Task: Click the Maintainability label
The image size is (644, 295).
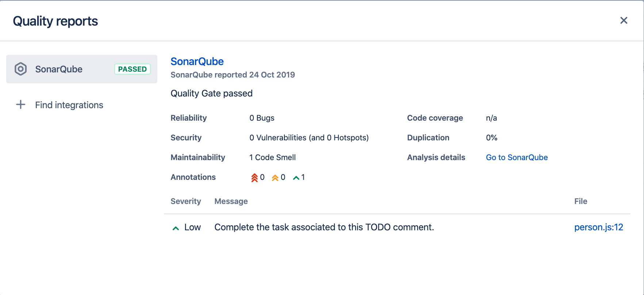Action: (198, 157)
